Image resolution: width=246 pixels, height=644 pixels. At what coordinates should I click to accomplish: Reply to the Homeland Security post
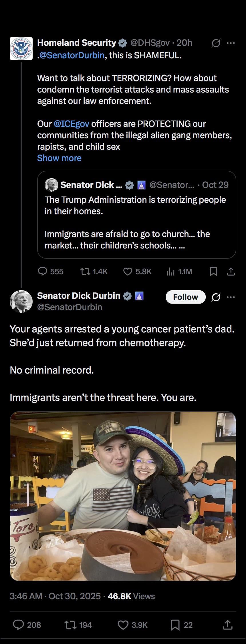tap(43, 271)
